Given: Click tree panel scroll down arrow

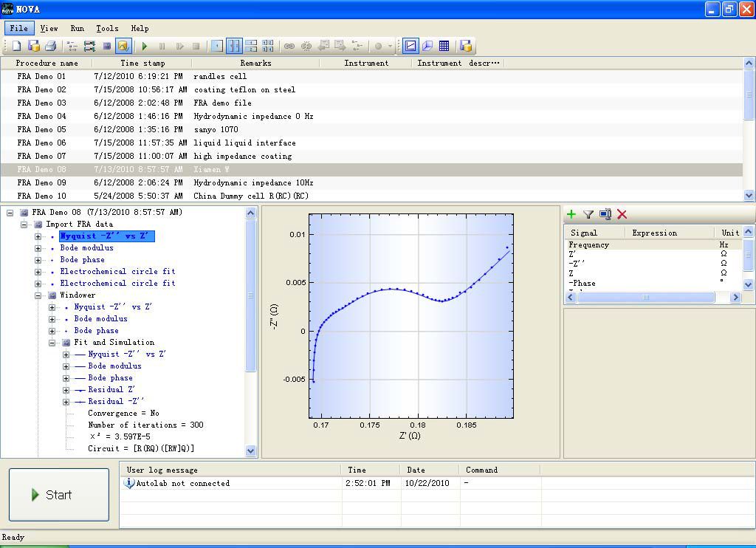Looking at the screenshot, I should [251, 451].
